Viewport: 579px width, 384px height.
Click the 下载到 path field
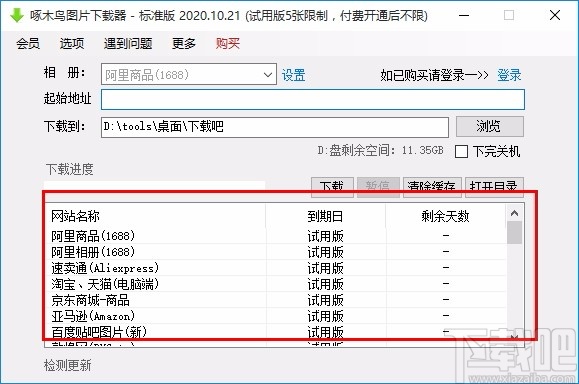click(x=275, y=127)
